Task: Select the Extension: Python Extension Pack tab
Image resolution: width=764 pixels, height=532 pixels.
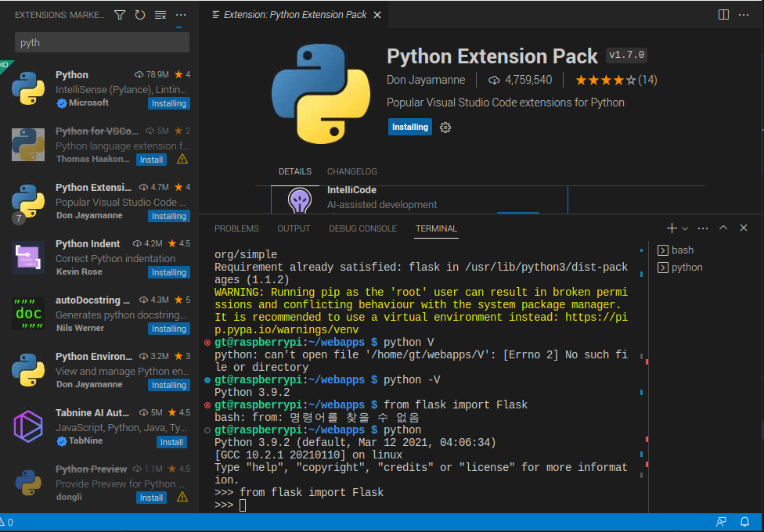Action: point(294,15)
